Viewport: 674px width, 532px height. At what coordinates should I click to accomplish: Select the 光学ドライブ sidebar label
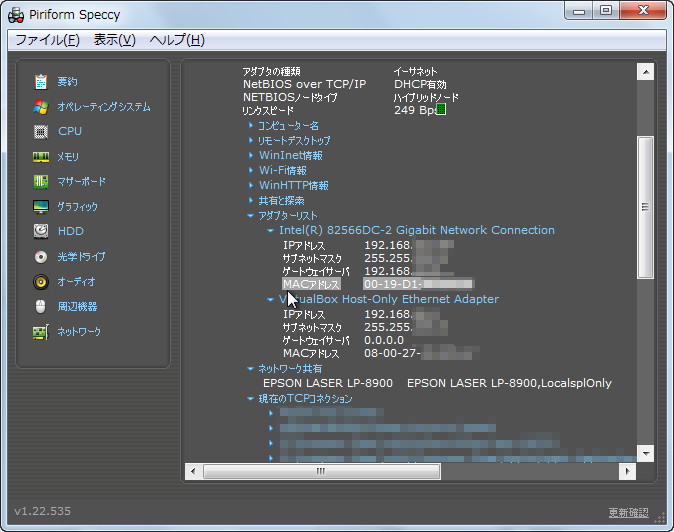(81, 257)
